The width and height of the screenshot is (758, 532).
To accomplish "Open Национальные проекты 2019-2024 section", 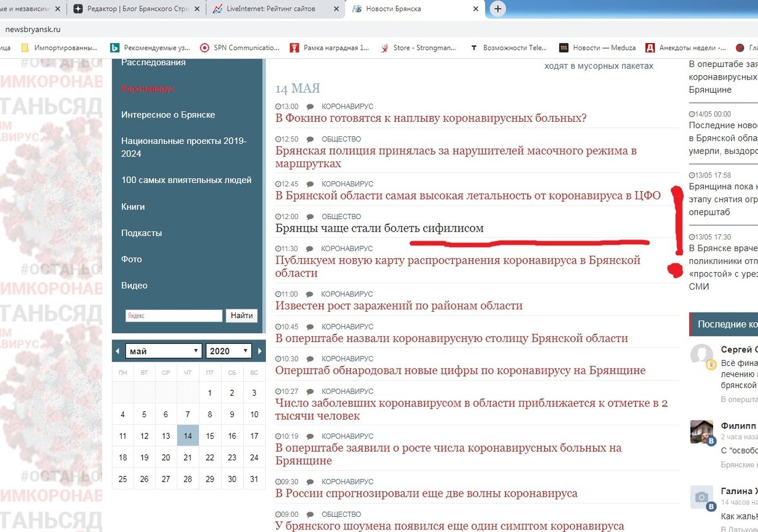I will tap(184, 148).
